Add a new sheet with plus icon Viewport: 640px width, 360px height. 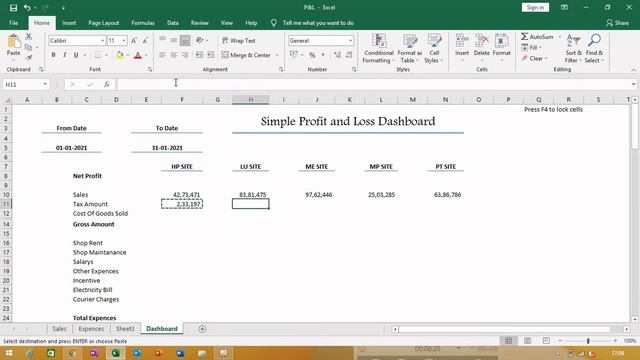point(202,329)
